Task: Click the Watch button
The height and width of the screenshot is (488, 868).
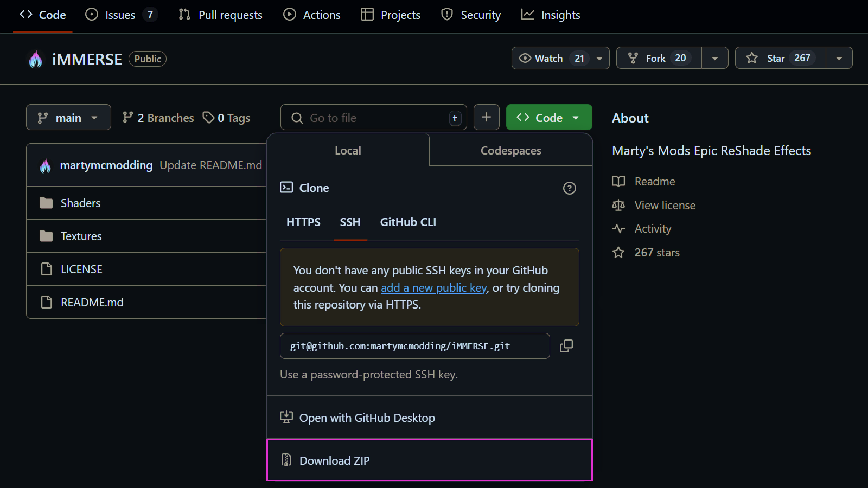Action: tap(560, 58)
